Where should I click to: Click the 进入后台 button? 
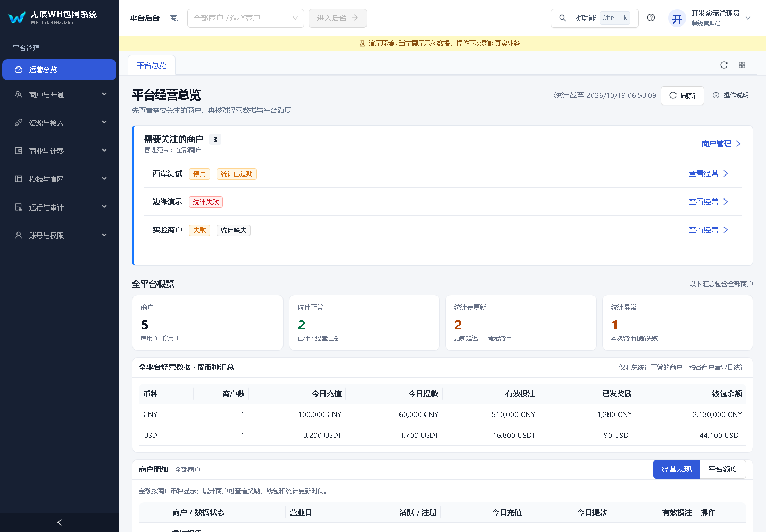click(338, 18)
